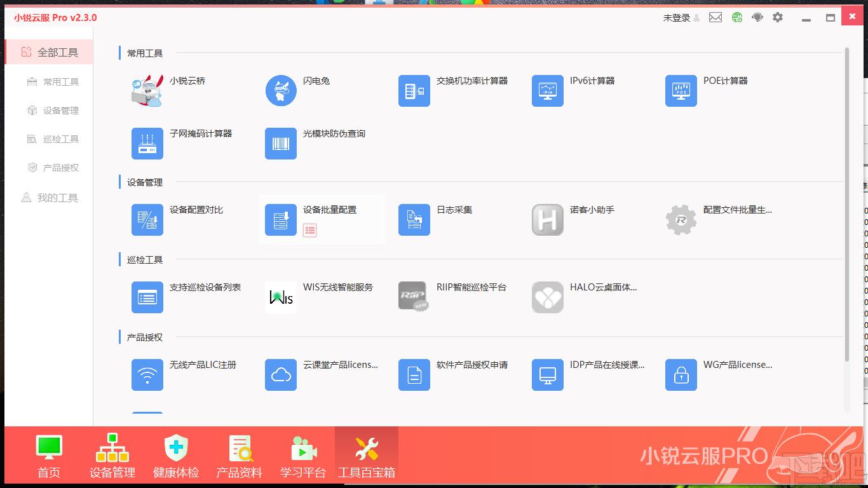This screenshot has height=488, width=868.
Task: Open the WG产品license lock icon
Action: [681, 374]
